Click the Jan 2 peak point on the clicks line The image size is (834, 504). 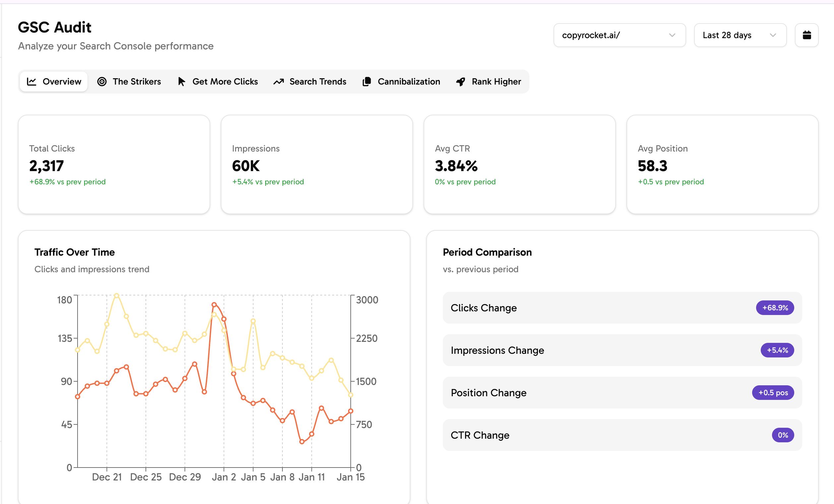pos(214,304)
